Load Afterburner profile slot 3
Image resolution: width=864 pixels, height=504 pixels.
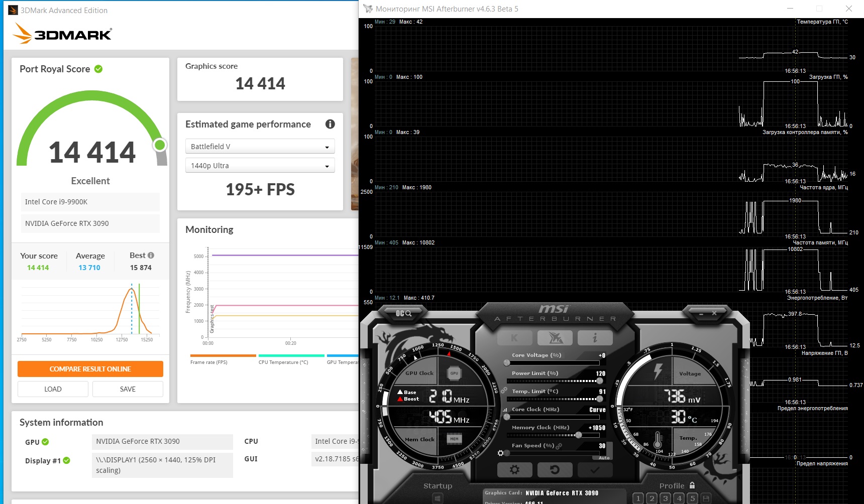coord(665,498)
